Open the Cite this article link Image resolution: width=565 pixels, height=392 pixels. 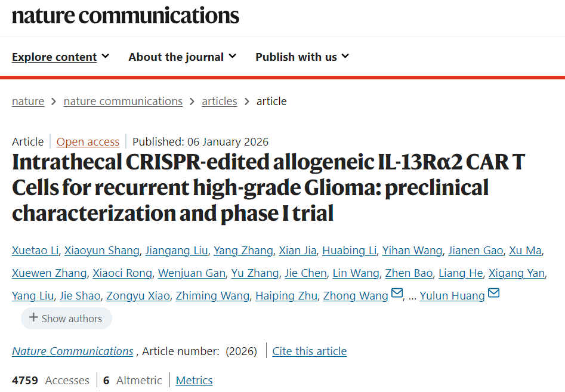[309, 351]
